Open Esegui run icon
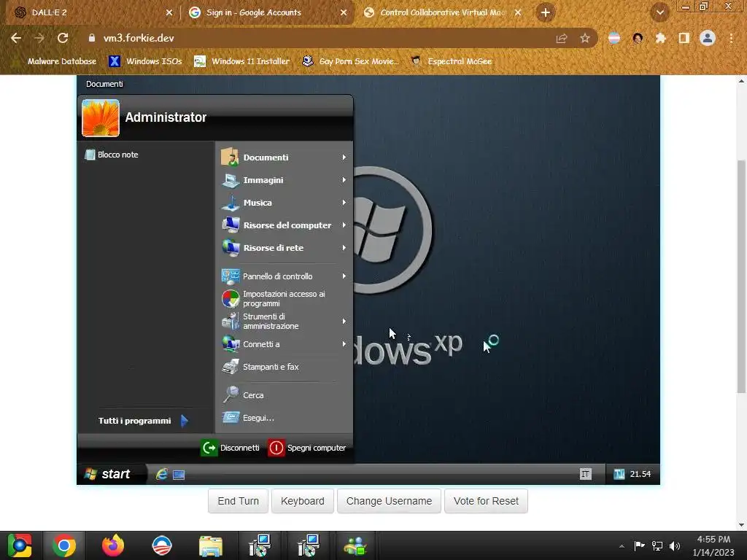The width and height of the screenshot is (747, 560). 230,418
